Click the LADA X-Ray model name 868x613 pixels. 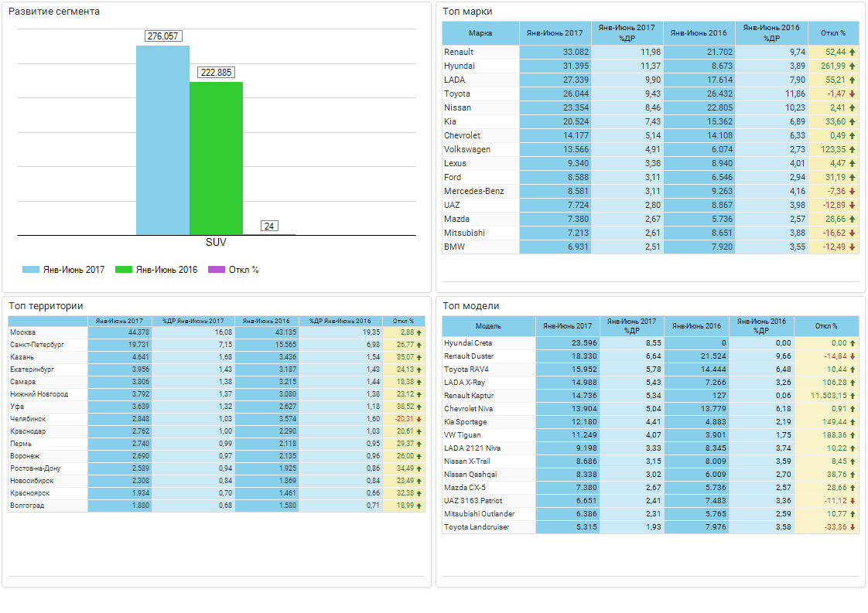tap(464, 383)
